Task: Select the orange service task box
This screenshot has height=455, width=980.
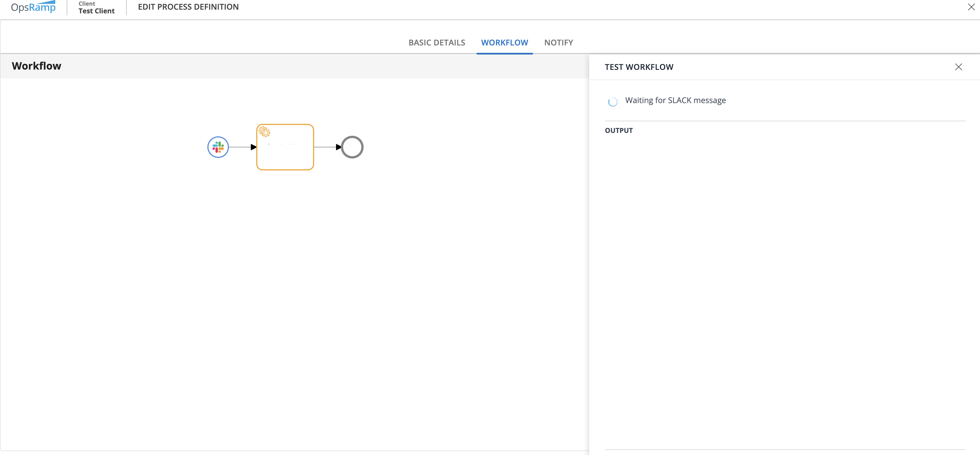Action: click(285, 152)
